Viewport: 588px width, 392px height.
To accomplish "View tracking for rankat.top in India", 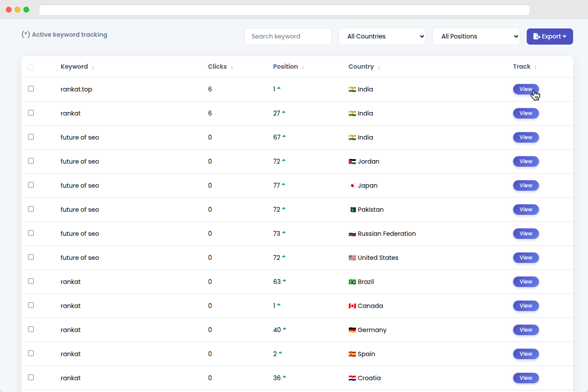I will [x=525, y=89].
